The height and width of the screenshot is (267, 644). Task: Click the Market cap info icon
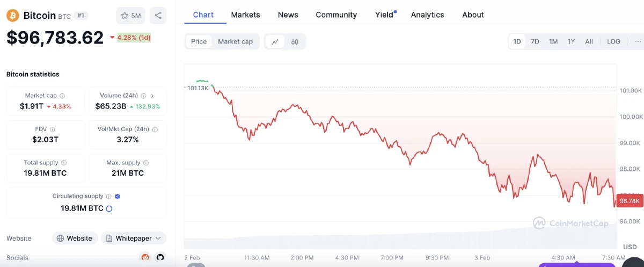pyautogui.click(x=62, y=96)
